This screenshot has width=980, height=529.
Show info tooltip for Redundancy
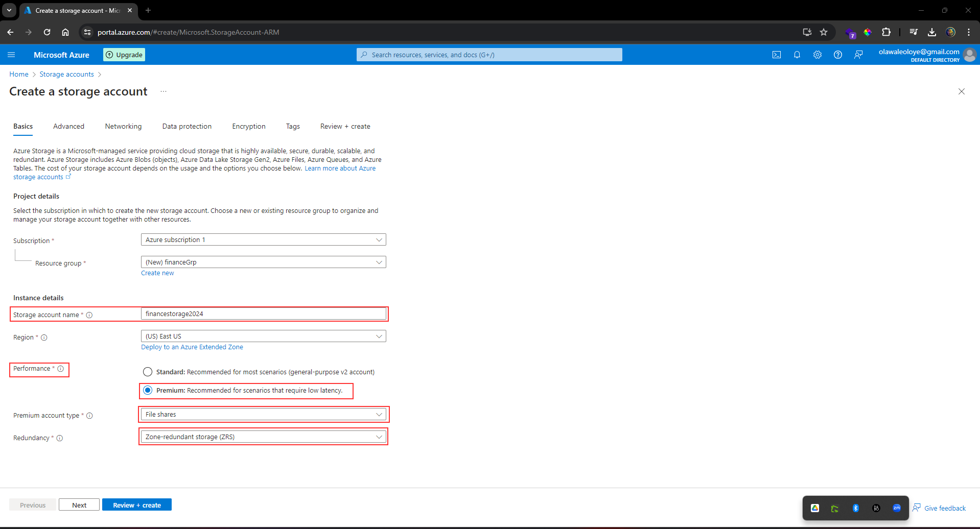point(60,438)
